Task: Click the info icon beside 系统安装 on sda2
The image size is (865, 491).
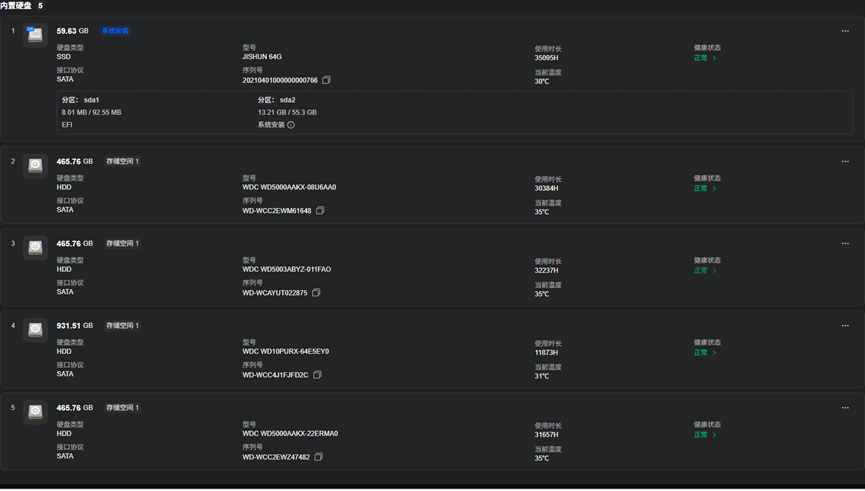Action: tap(291, 125)
